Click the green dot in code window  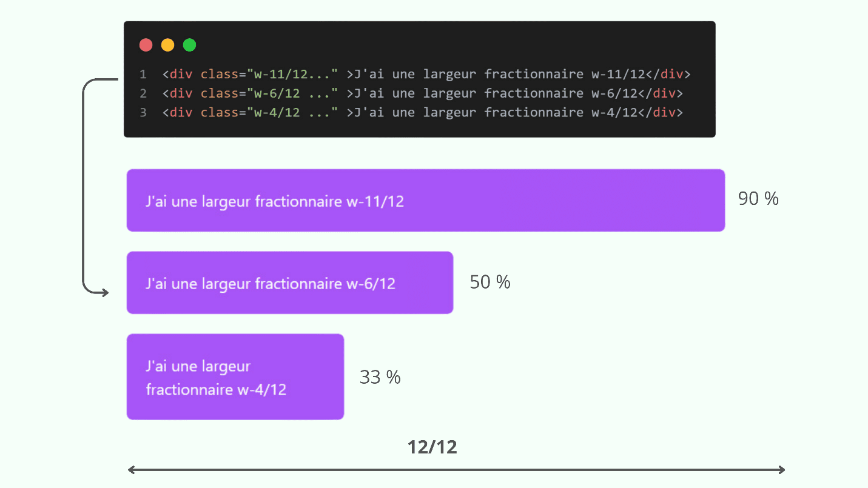click(x=189, y=45)
